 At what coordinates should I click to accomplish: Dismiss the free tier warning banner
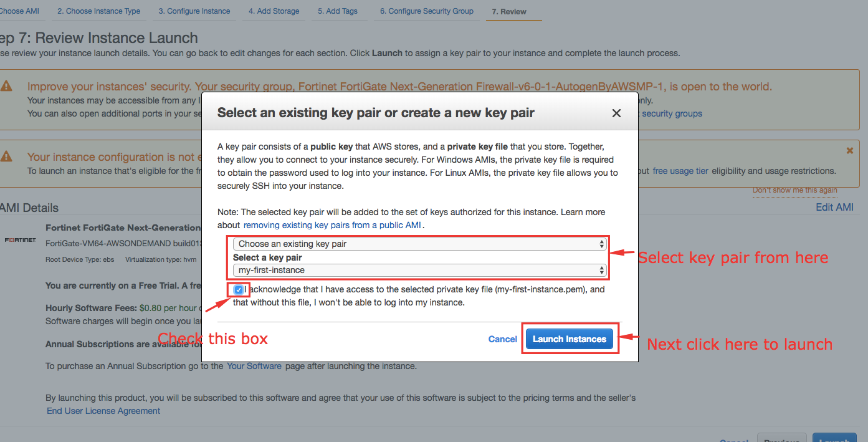click(850, 151)
